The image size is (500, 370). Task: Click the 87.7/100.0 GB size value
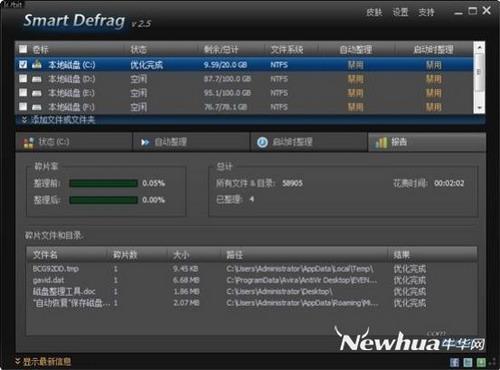[227, 79]
